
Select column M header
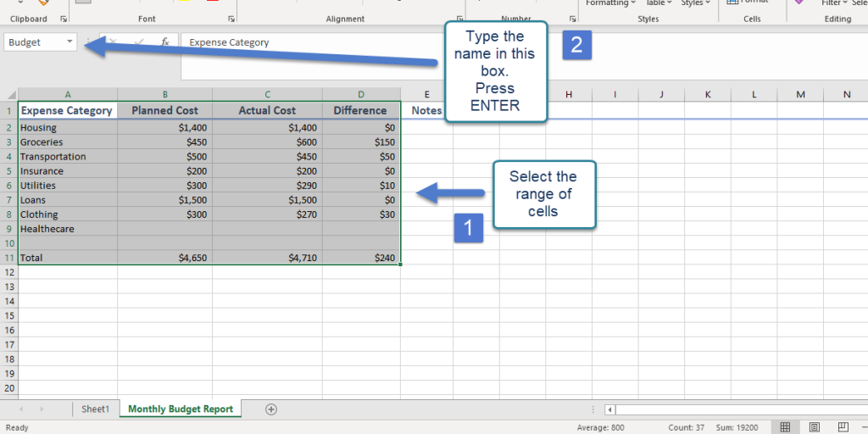800,94
